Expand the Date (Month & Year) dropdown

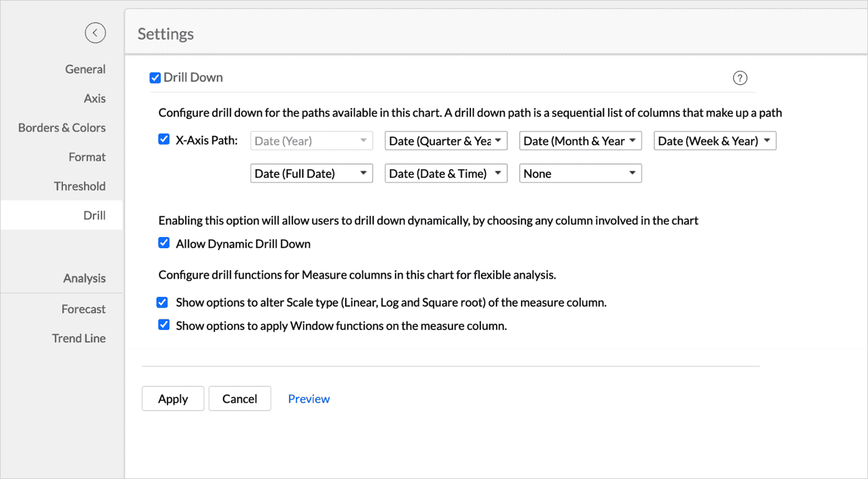(x=580, y=141)
